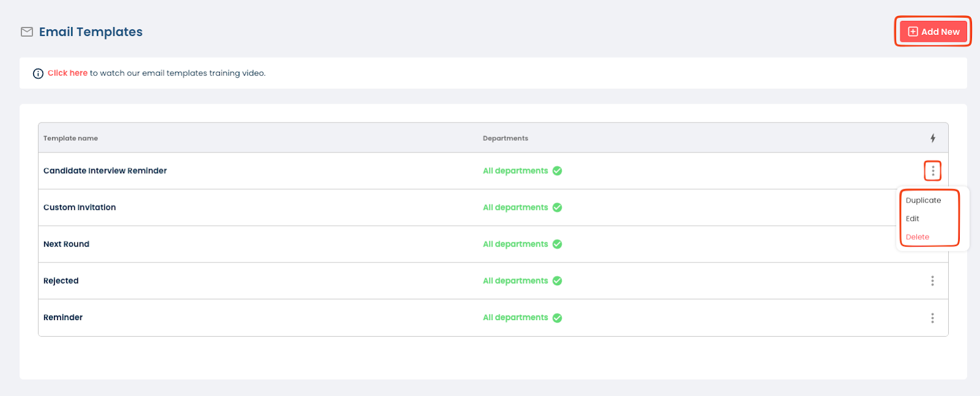Click green checkmark in Rejected row
This screenshot has height=396, width=980.
pyautogui.click(x=557, y=281)
